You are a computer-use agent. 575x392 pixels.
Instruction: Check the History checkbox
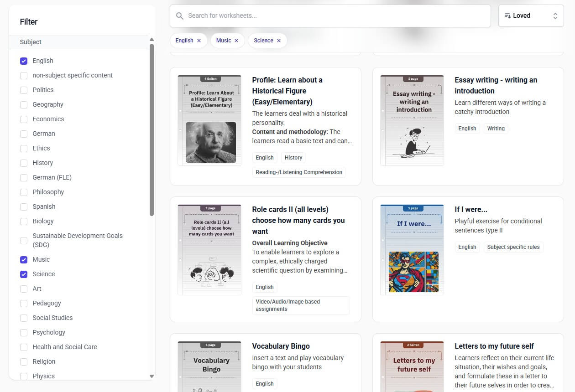point(24,163)
